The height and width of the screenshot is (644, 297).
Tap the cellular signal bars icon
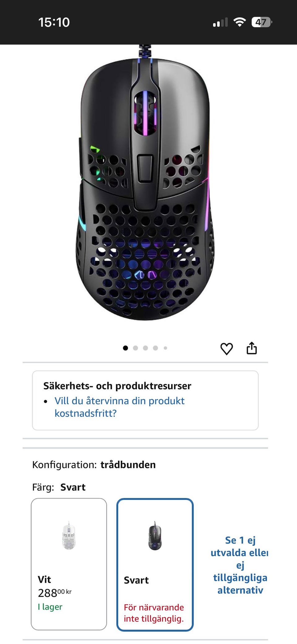pyautogui.click(x=220, y=22)
